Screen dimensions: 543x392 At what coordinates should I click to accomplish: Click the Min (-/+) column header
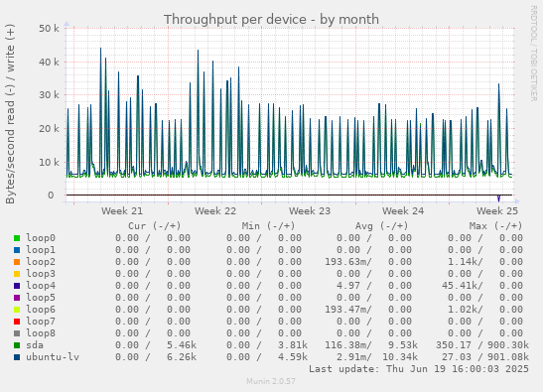268,226
